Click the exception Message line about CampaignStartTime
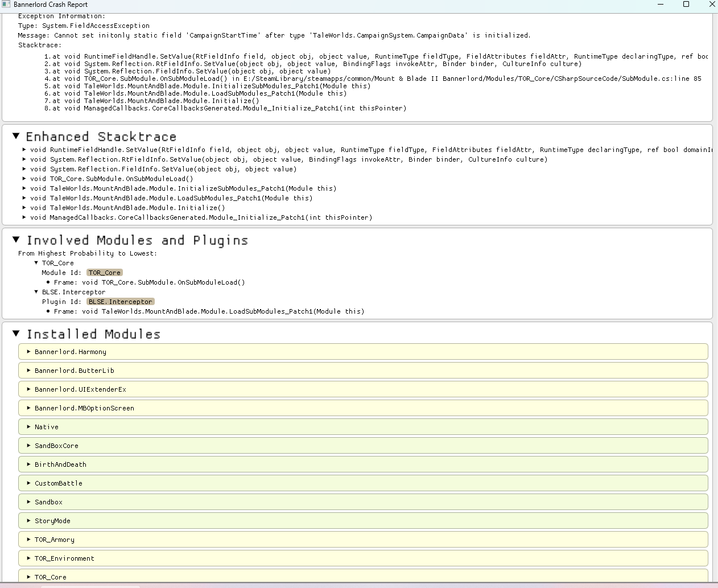The width and height of the screenshot is (718, 588). (274, 35)
